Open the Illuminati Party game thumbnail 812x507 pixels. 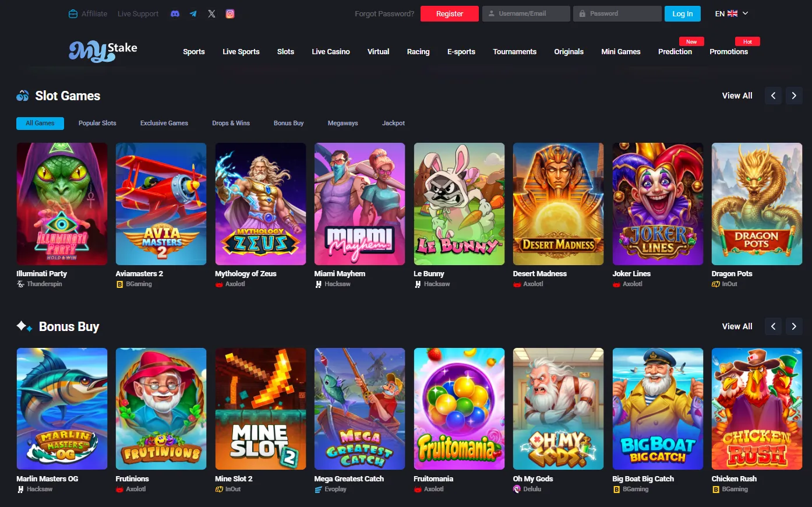click(62, 204)
